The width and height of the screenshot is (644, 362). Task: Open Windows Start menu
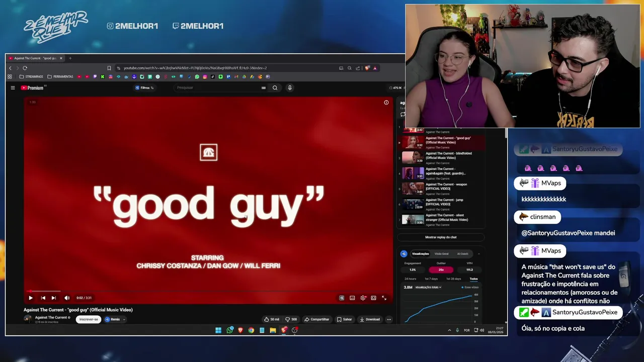click(x=218, y=330)
